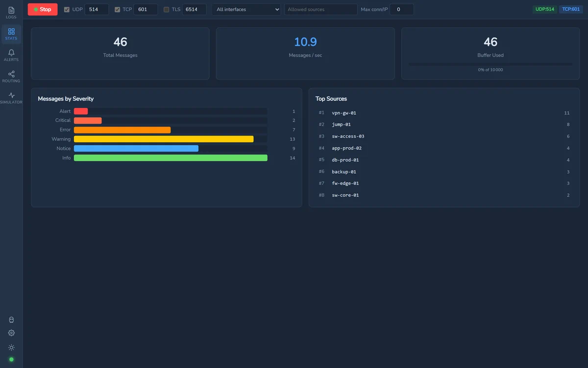588x368 pixels.
Task: Uncheck the UDP listener checkbox
Action: tap(67, 9)
